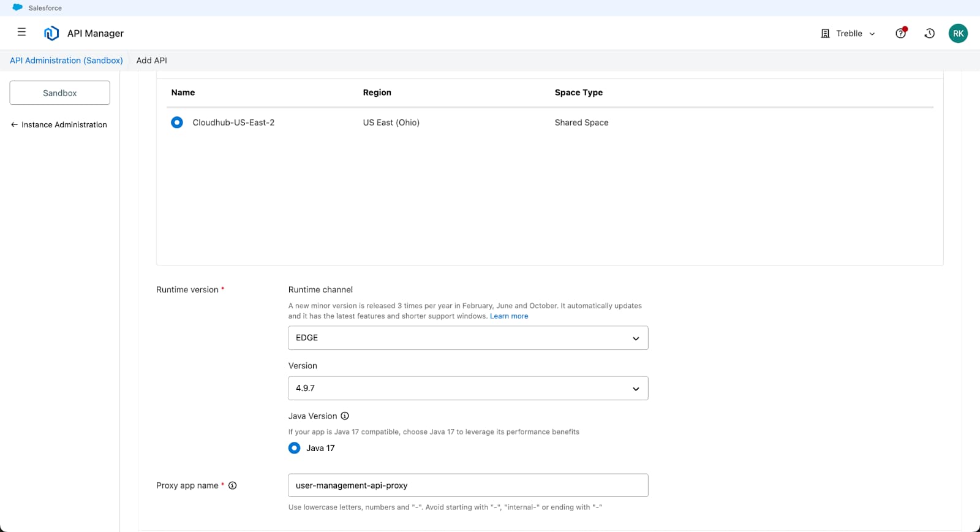Open the hamburger navigation menu
This screenshot has width=980, height=532.
click(x=21, y=32)
